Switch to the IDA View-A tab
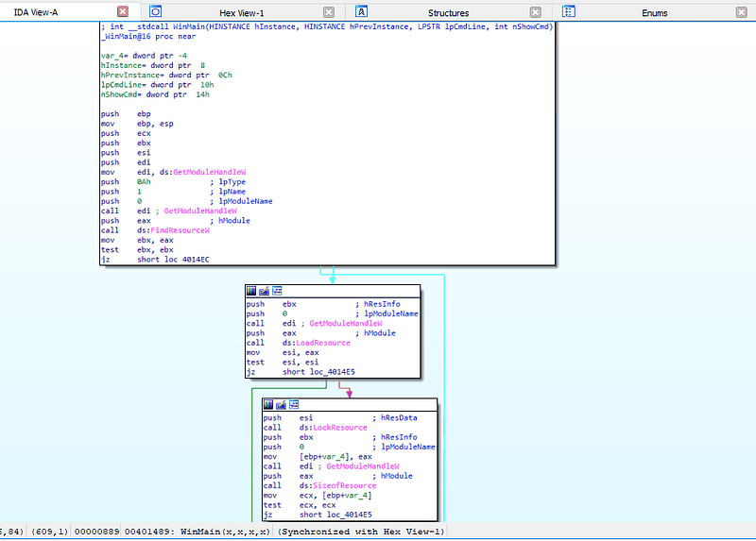This screenshot has width=756, height=541. 36,12
